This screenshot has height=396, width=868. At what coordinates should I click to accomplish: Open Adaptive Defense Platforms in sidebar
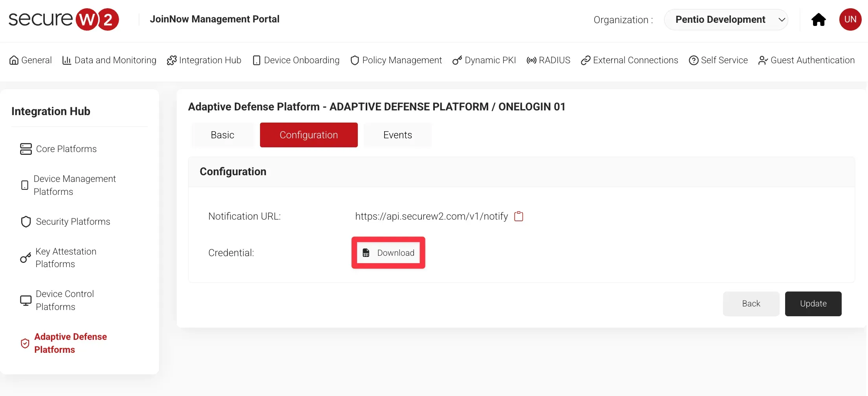[x=70, y=343]
